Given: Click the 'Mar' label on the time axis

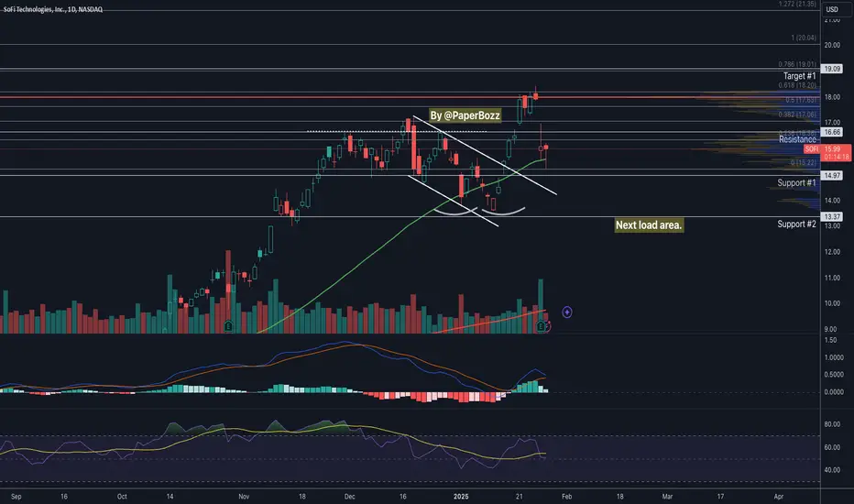Looking at the screenshot, I should pyautogui.click(x=667, y=497).
